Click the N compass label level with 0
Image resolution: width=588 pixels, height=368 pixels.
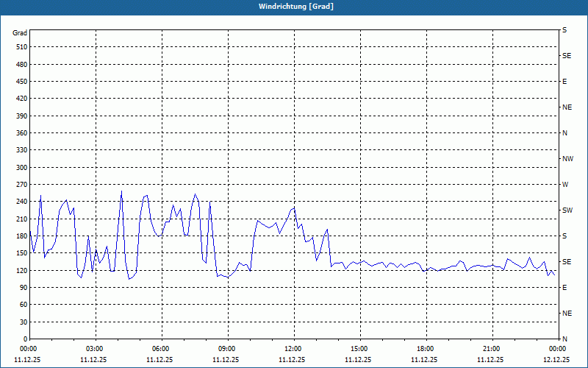coord(564,339)
